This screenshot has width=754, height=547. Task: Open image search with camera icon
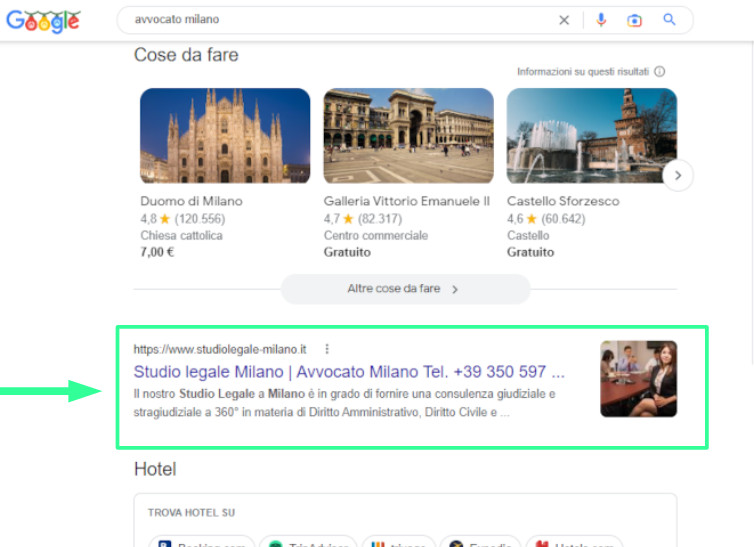click(x=634, y=21)
